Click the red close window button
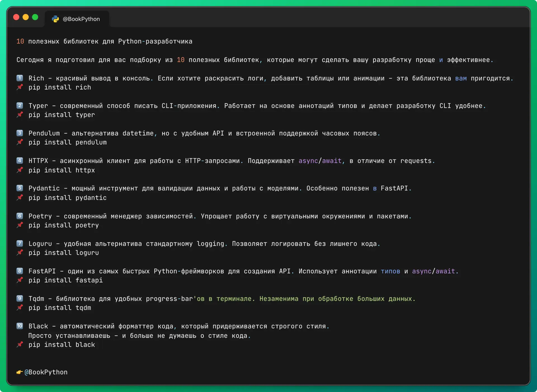537x392 pixels. [x=16, y=17]
